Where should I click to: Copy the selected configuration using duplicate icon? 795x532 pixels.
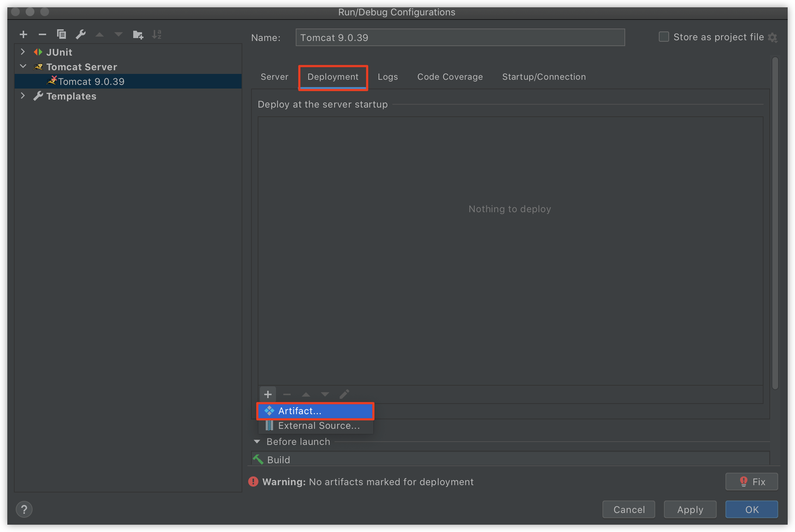(x=61, y=34)
